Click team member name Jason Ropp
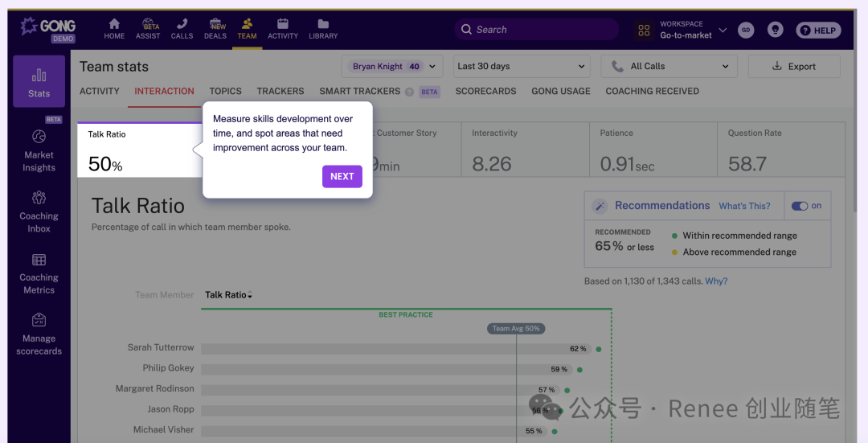 click(170, 409)
